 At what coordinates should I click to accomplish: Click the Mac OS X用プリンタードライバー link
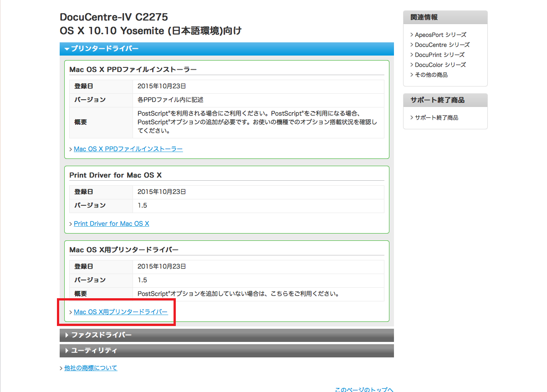121,312
